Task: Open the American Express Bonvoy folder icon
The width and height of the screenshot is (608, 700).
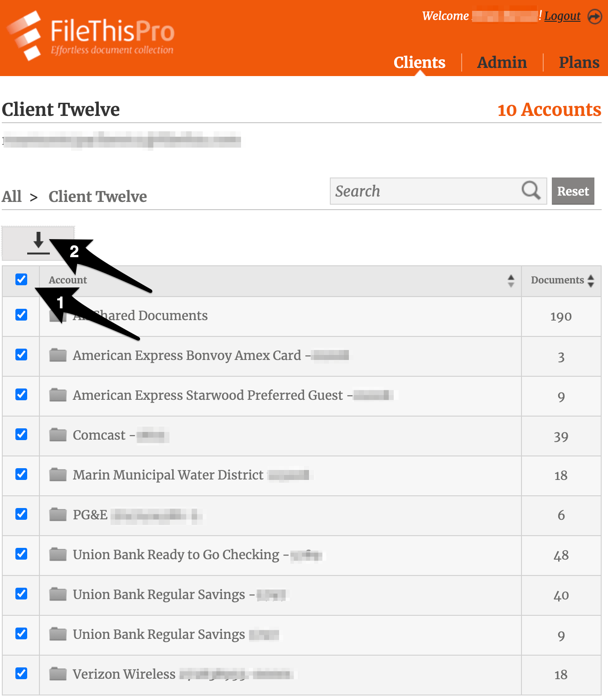Action: click(58, 355)
